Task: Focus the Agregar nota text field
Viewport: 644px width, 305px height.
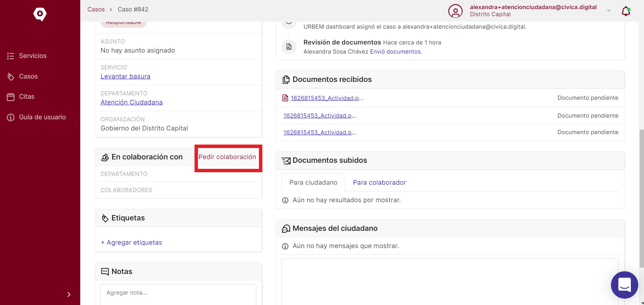Action: point(178,295)
